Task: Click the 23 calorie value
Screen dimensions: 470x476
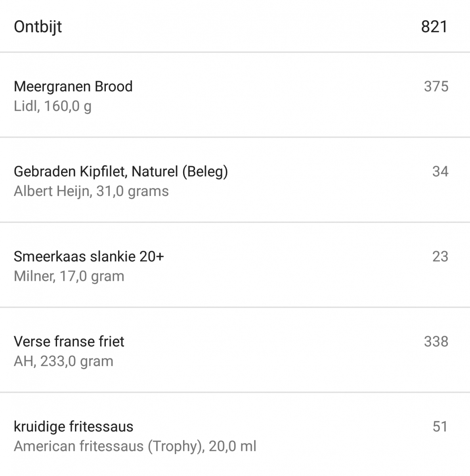Action: tap(440, 256)
